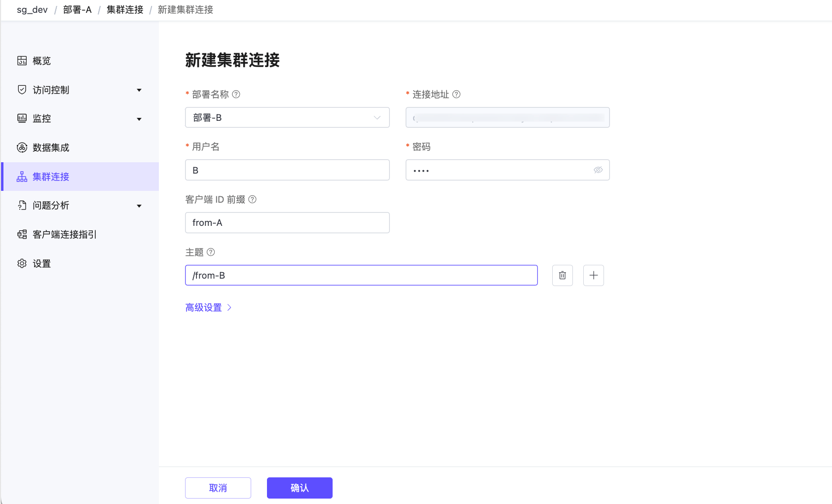
Task: Select the 数据集成 sidebar icon
Action: [x=51, y=147]
